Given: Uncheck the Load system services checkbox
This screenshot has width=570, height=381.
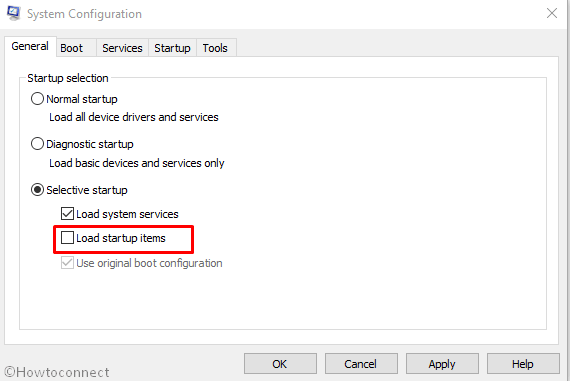Looking at the screenshot, I should click(68, 214).
